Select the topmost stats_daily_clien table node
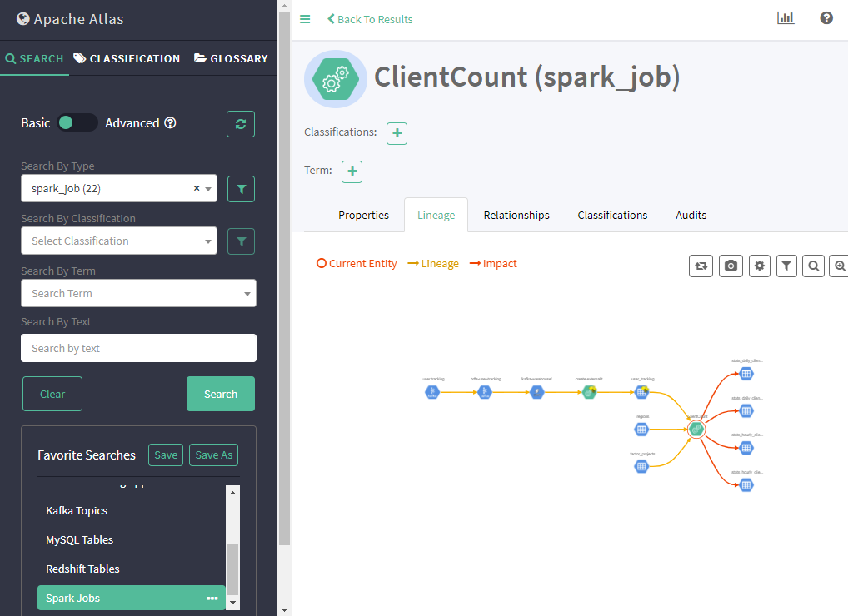848x616 pixels. click(x=746, y=374)
